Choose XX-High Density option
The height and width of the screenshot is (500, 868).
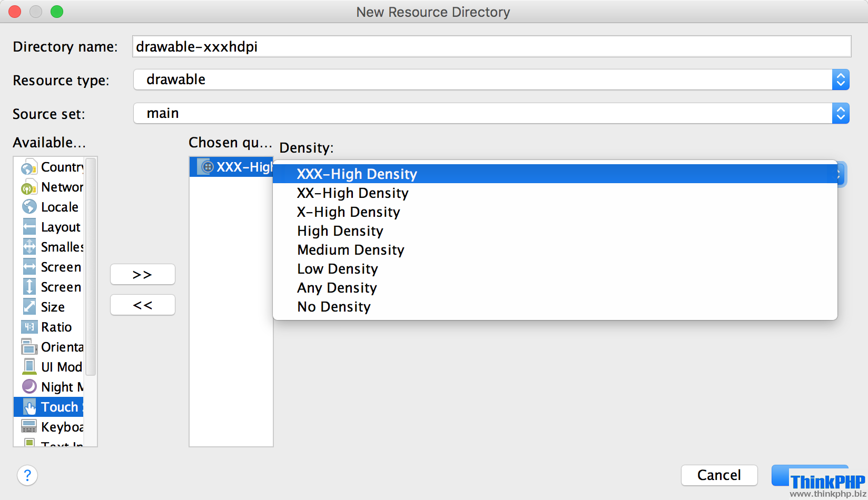tap(555, 193)
